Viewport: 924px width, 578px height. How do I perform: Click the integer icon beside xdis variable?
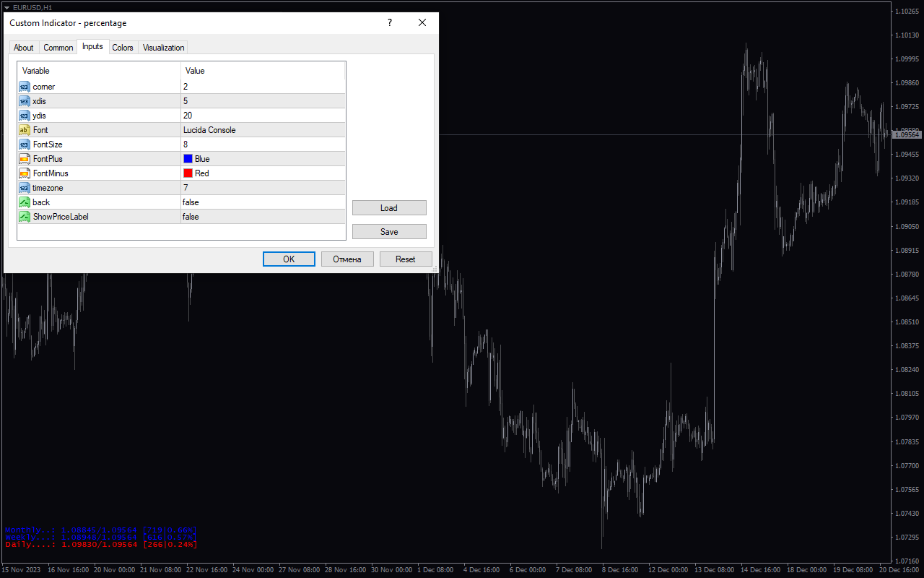point(25,101)
